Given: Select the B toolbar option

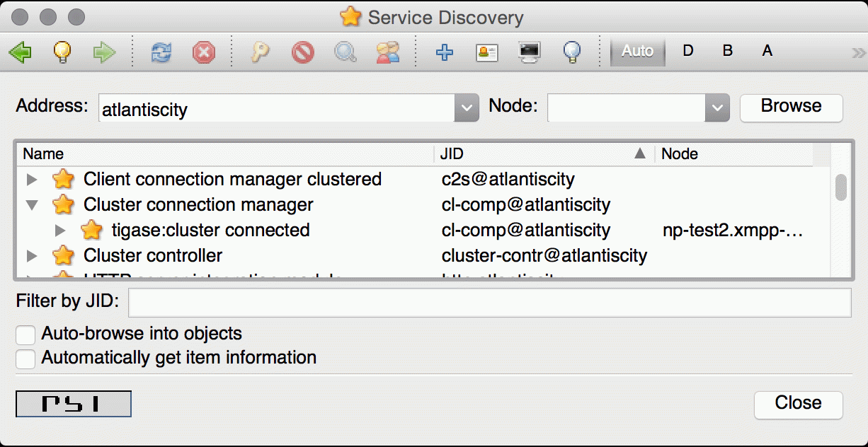Looking at the screenshot, I should pos(727,52).
